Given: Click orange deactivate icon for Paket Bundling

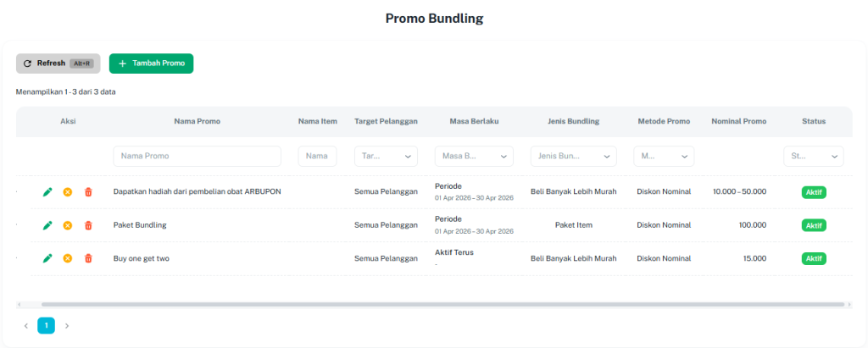Looking at the screenshot, I should coord(68,225).
